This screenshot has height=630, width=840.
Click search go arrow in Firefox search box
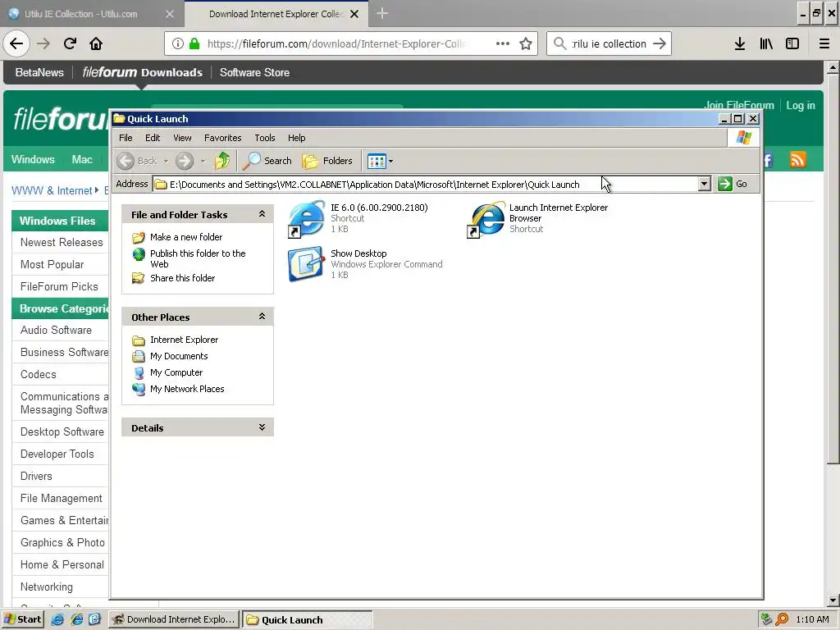660,44
